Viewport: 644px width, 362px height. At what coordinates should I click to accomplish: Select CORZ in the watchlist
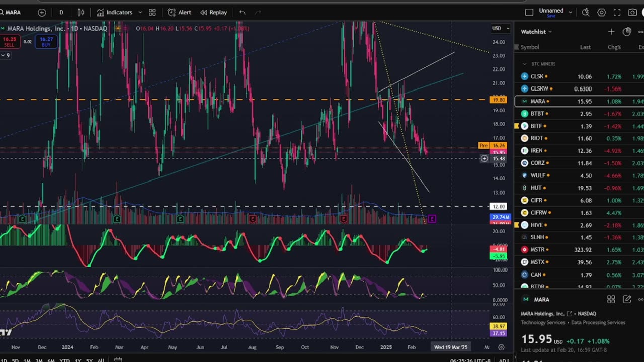pyautogui.click(x=579, y=163)
